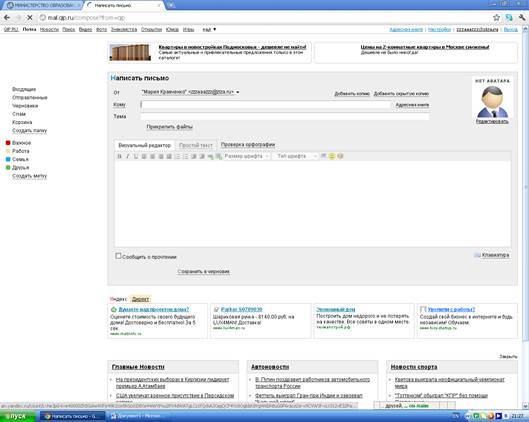Switch to the Документ Microsoft taskbar item
This screenshot has width=529, height=422.
(138, 416)
